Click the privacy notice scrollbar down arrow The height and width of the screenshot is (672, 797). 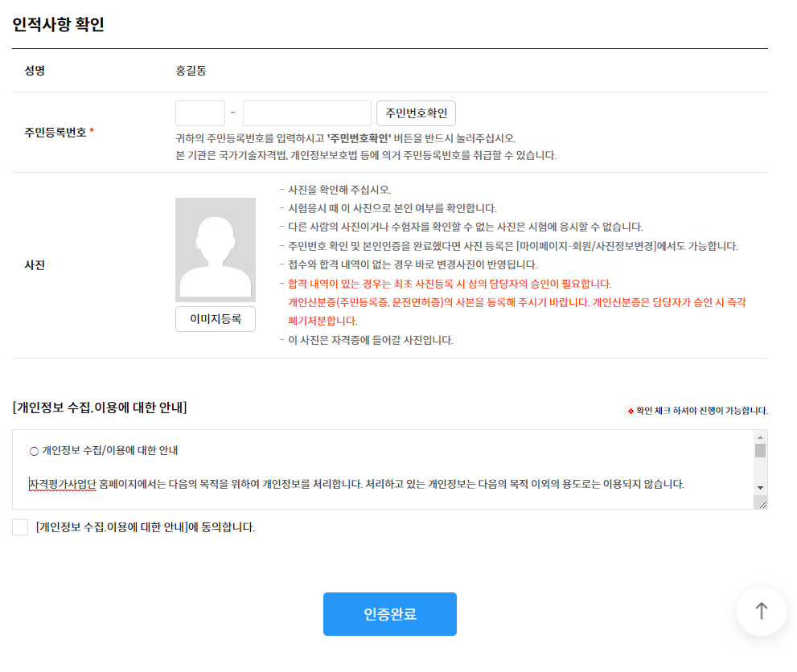tap(760, 488)
